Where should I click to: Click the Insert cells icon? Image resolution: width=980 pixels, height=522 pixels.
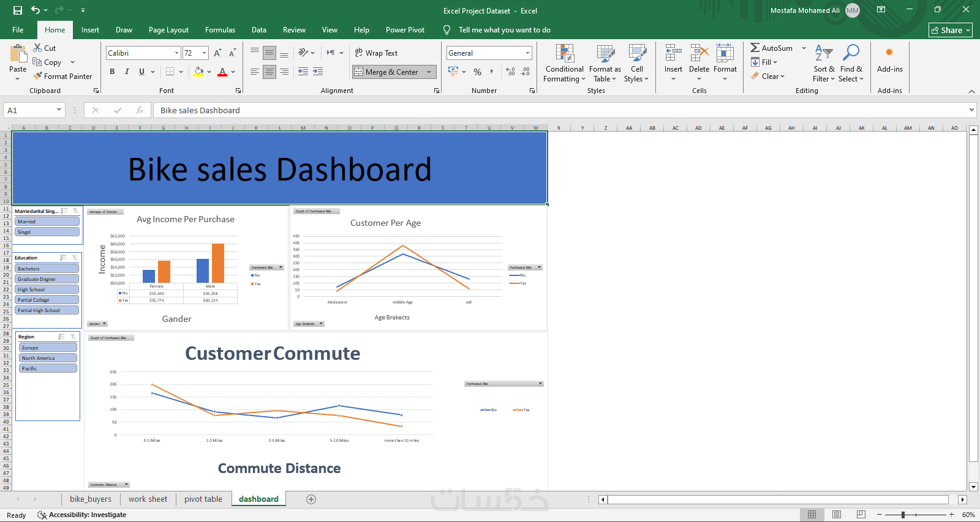coord(673,54)
